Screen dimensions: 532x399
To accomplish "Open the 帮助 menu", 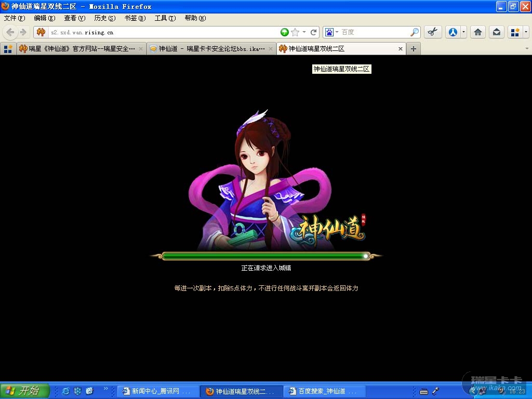I will click(195, 18).
